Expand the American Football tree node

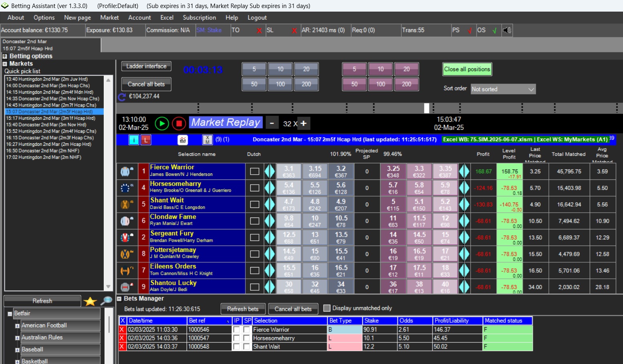[x=17, y=326]
